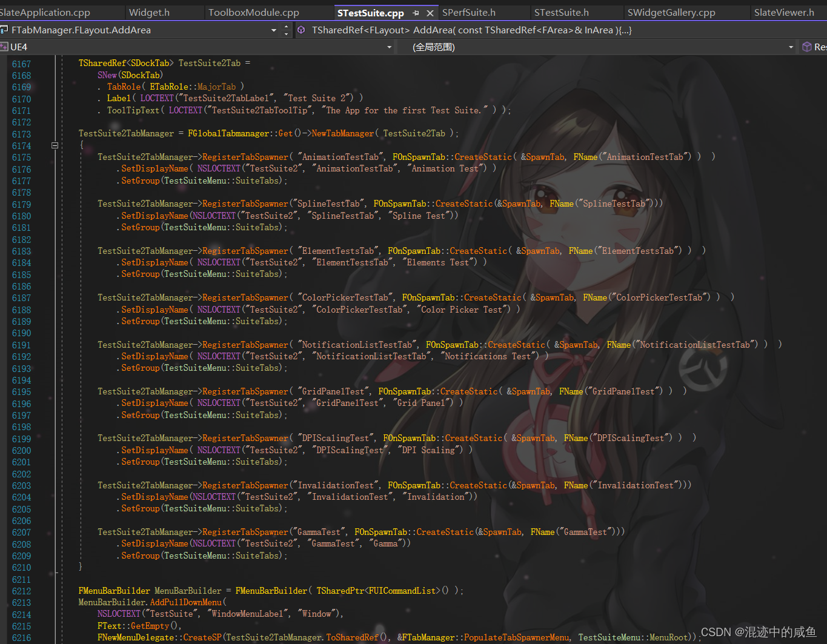Click line number 6173

click(21, 134)
